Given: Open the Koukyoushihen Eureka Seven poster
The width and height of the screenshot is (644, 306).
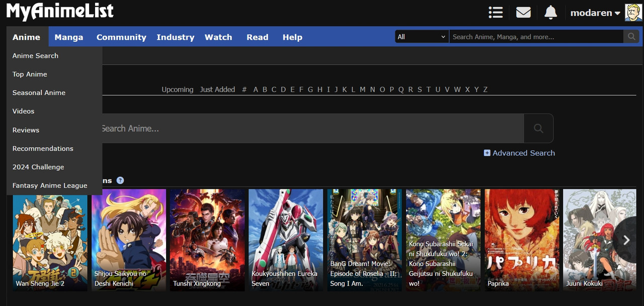Looking at the screenshot, I should 286,240.
